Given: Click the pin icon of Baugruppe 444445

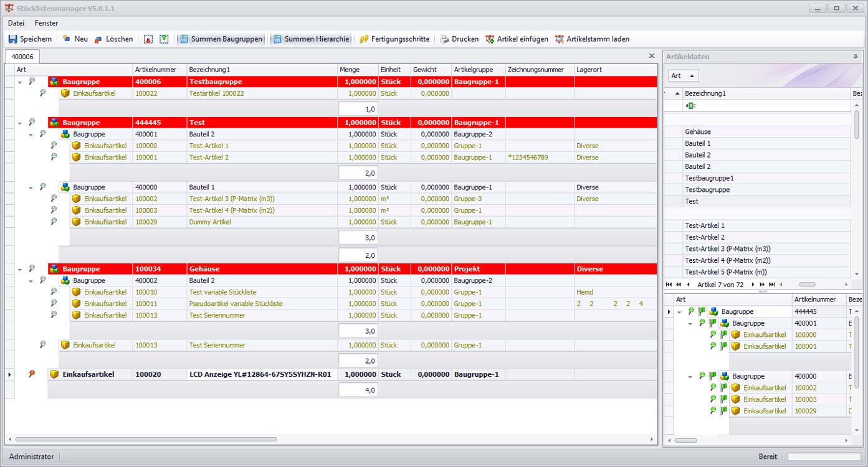Looking at the screenshot, I should 32,122.
